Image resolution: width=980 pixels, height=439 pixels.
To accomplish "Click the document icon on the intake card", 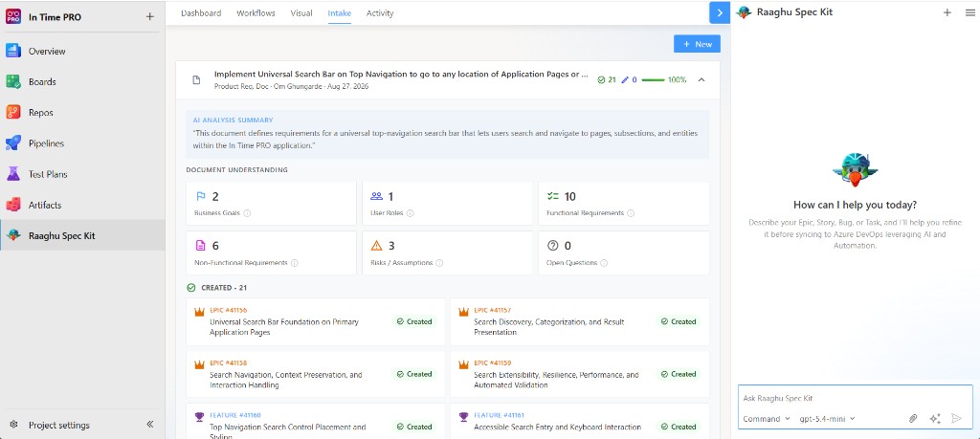I will tap(196, 80).
